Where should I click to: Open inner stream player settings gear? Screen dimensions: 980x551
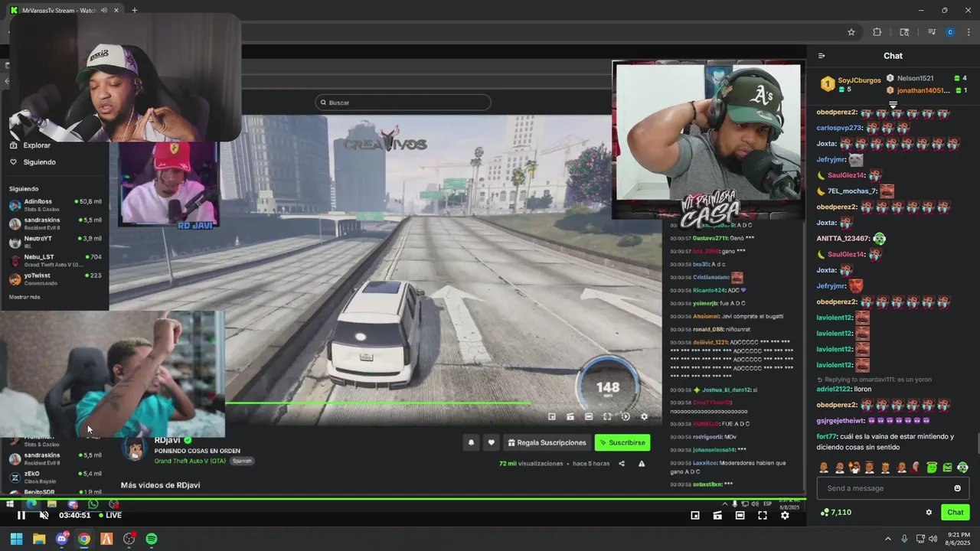644,417
